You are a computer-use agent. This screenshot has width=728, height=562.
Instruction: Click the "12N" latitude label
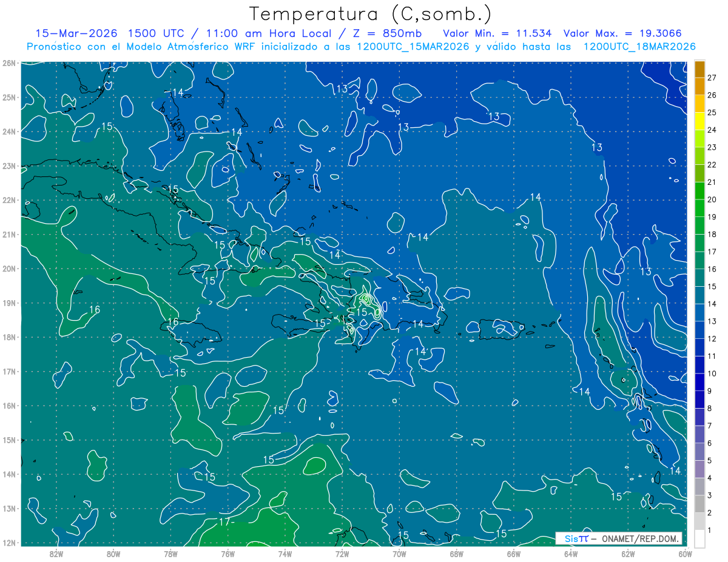pos(8,543)
